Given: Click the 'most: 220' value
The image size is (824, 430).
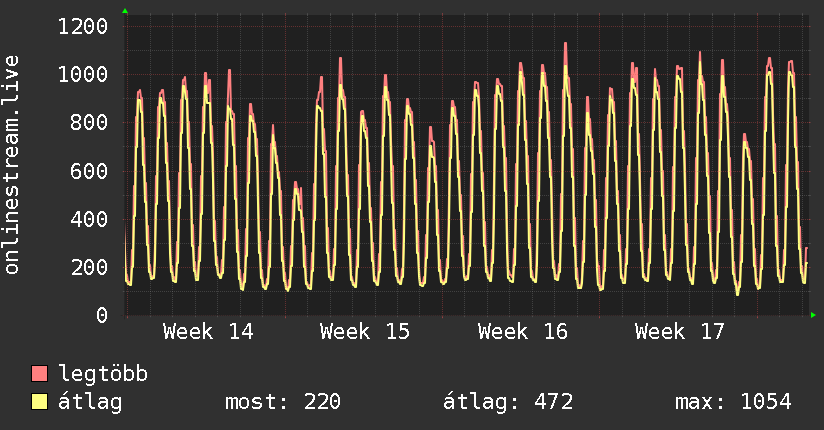Looking at the screenshot, I should [283, 402].
